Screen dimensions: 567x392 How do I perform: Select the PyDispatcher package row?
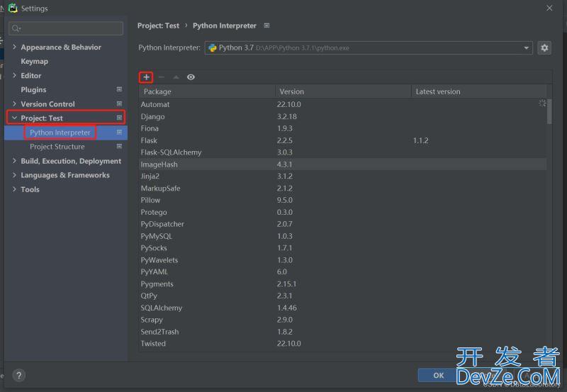(343, 224)
